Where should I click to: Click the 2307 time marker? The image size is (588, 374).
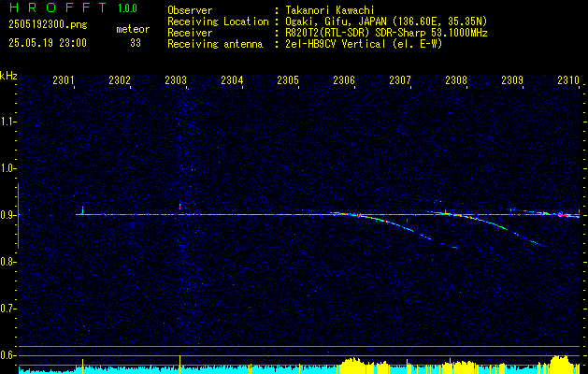coord(400,79)
